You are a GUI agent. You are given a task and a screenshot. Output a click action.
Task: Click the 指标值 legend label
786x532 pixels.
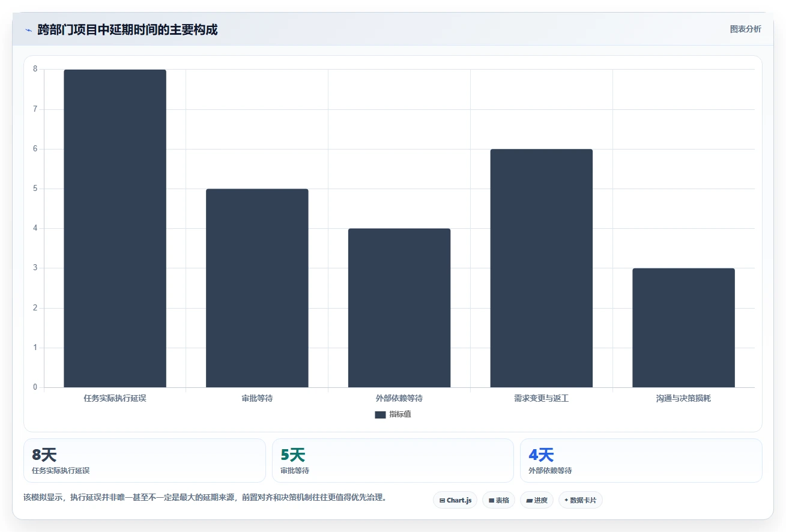coord(400,414)
